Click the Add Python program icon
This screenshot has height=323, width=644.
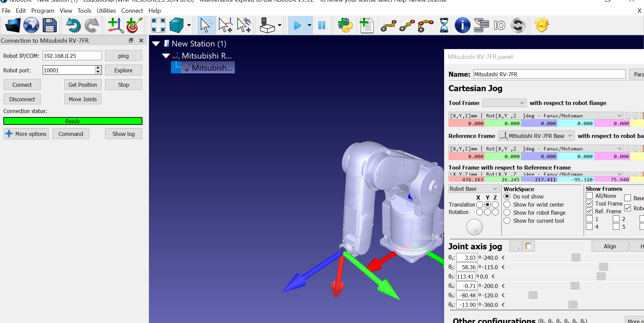(345, 26)
